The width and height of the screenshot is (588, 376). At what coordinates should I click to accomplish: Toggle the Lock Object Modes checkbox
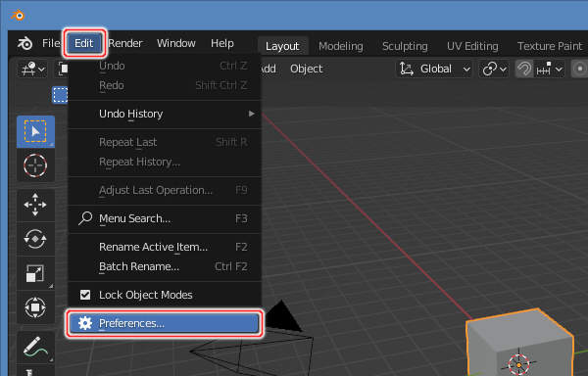click(85, 295)
